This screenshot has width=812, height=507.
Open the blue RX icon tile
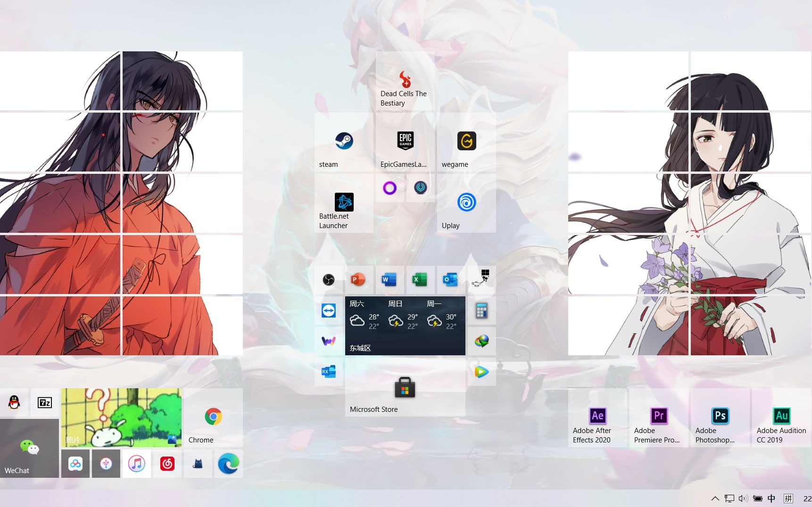[x=329, y=372]
